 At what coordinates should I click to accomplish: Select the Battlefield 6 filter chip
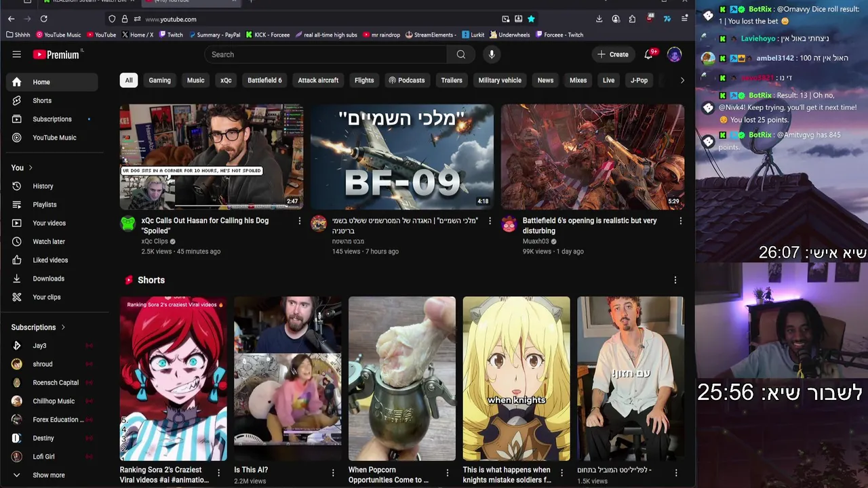coord(264,80)
